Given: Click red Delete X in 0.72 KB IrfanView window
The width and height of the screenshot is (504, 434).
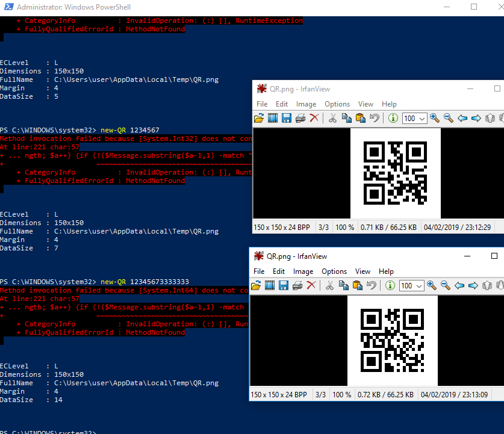Looking at the screenshot, I should [311, 285].
